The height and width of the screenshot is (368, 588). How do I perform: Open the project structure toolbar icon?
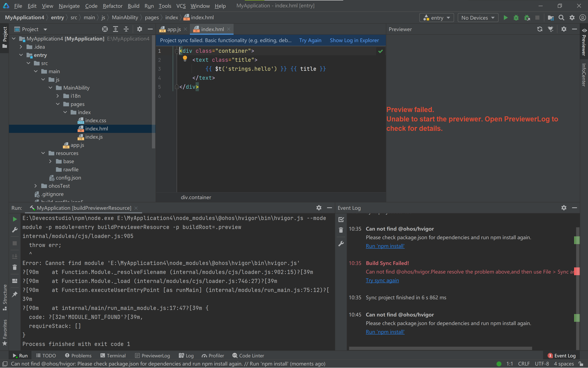pos(551,18)
